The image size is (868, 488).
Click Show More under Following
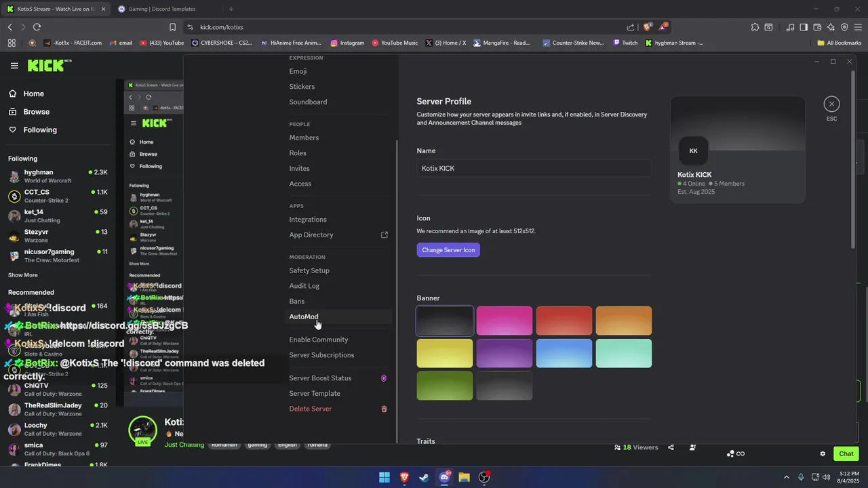pyautogui.click(x=23, y=275)
